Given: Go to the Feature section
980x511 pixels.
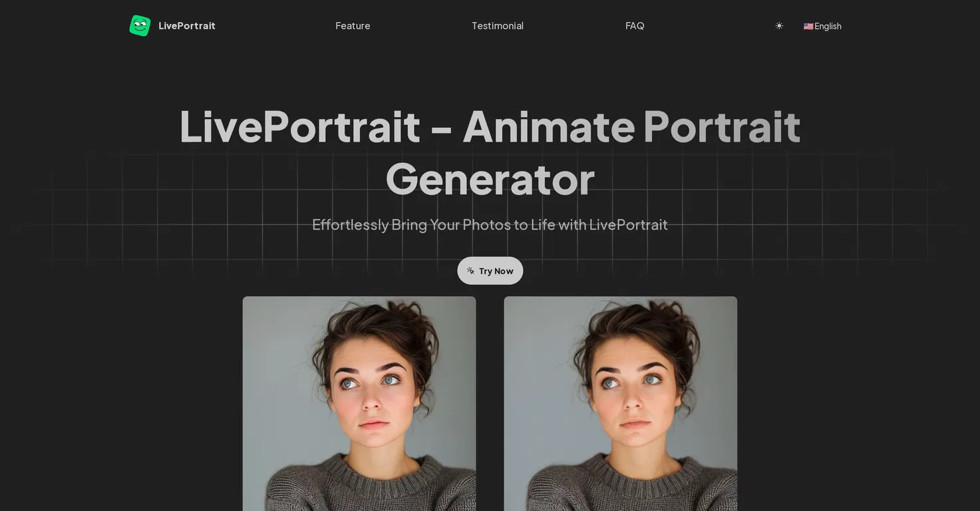Looking at the screenshot, I should coord(353,26).
